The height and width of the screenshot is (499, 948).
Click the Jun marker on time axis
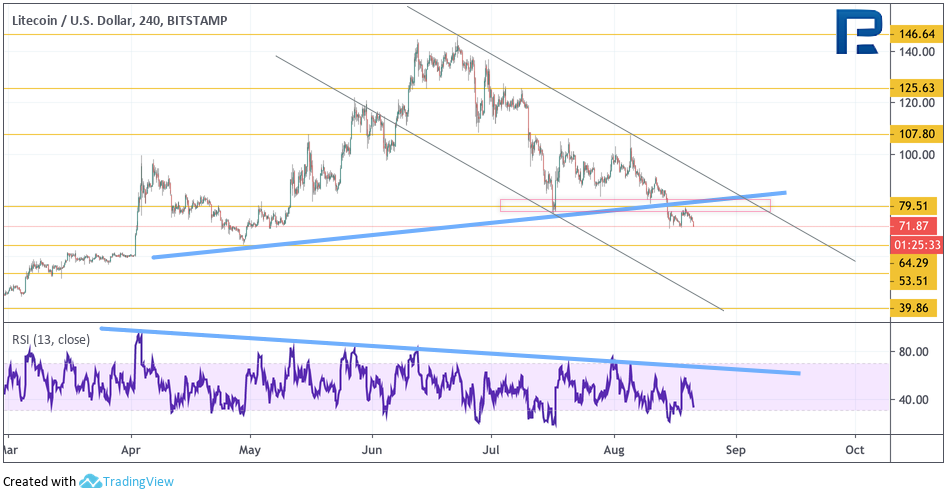click(x=372, y=450)
